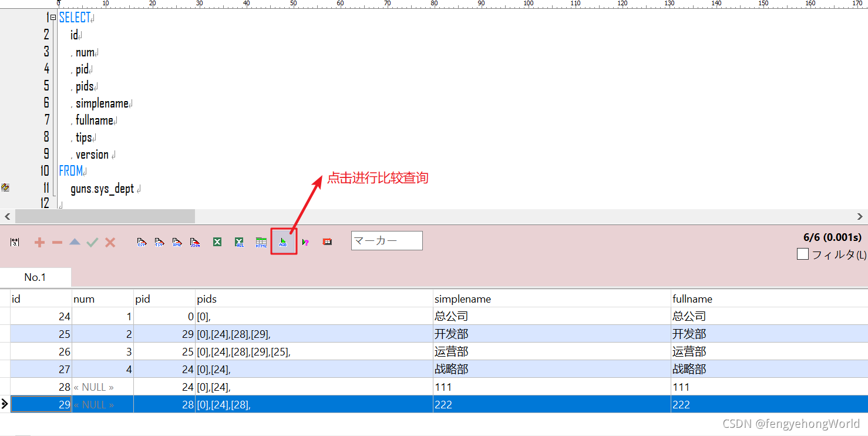This screenshot has width=868, height=436.
Task: Select the pids column header
Action: tap(314, 299)
